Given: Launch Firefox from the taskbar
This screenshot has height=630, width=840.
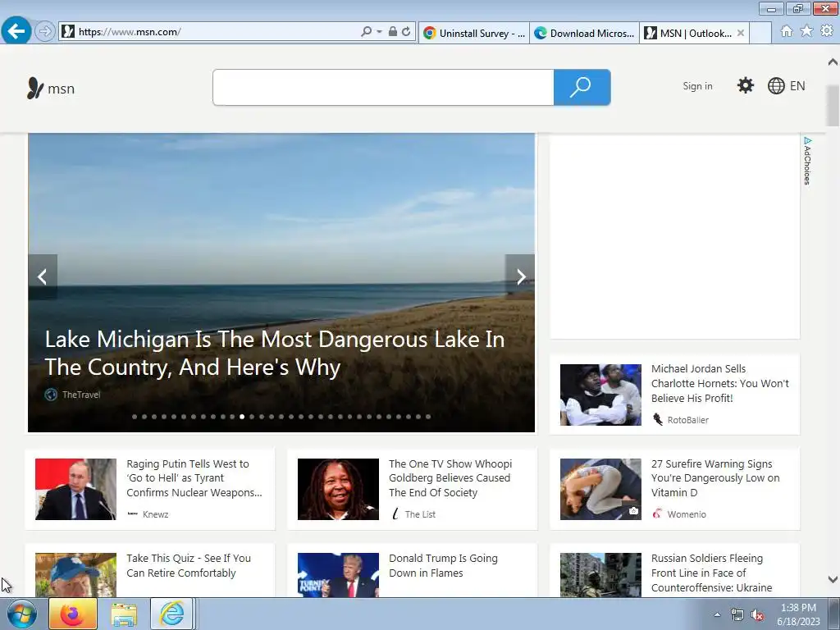Looking at the screenshot, I should click(x=73, y=614).
